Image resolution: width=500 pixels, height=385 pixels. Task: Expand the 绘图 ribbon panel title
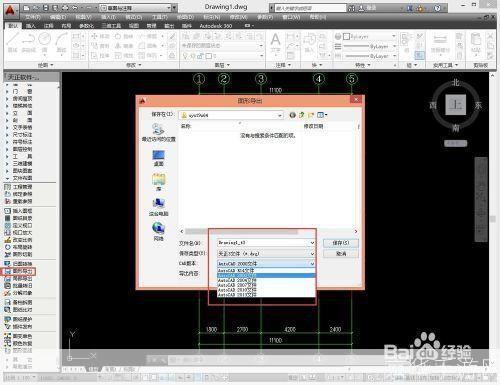[45, 65]
